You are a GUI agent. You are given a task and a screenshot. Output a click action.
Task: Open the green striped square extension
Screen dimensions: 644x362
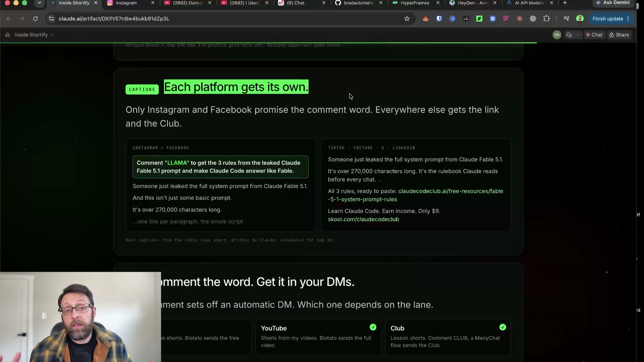[x=479, y=19]
